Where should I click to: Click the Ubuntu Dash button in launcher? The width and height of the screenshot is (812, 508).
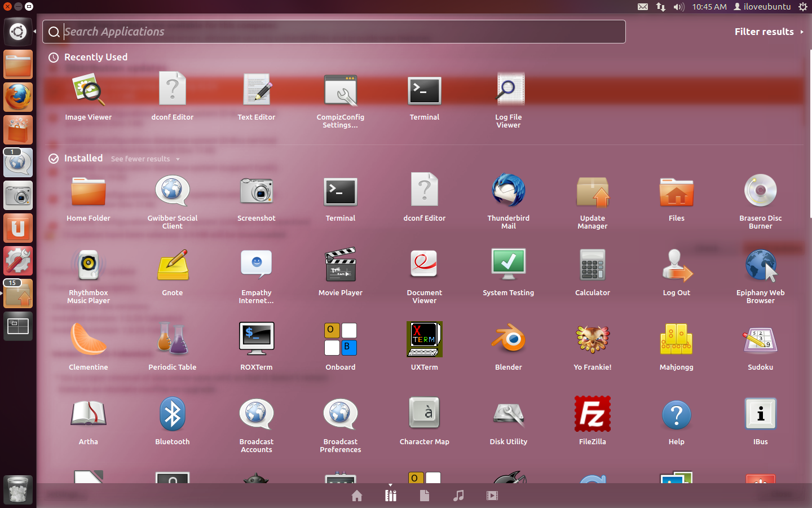click(18, 32)
